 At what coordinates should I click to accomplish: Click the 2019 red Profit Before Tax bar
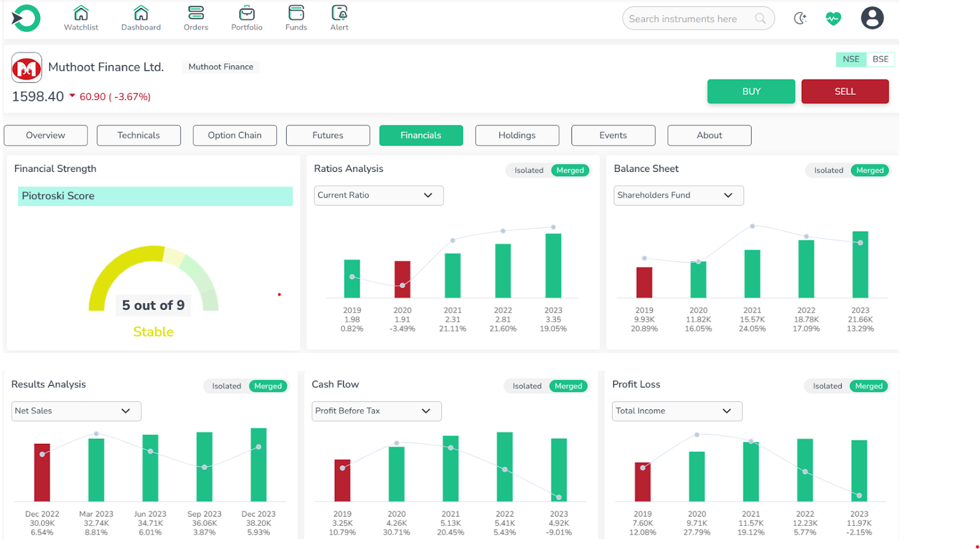(342, 480)
